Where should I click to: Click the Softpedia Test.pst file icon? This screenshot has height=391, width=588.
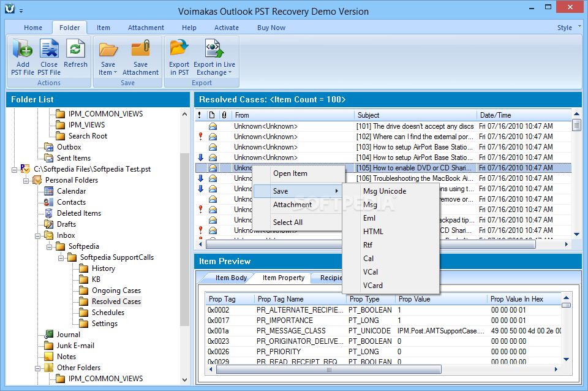point(25,169)
